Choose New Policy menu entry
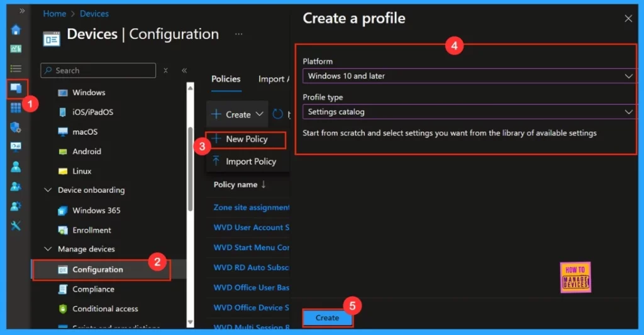Screen dimensions: 644x335 [x=246, y=140]
